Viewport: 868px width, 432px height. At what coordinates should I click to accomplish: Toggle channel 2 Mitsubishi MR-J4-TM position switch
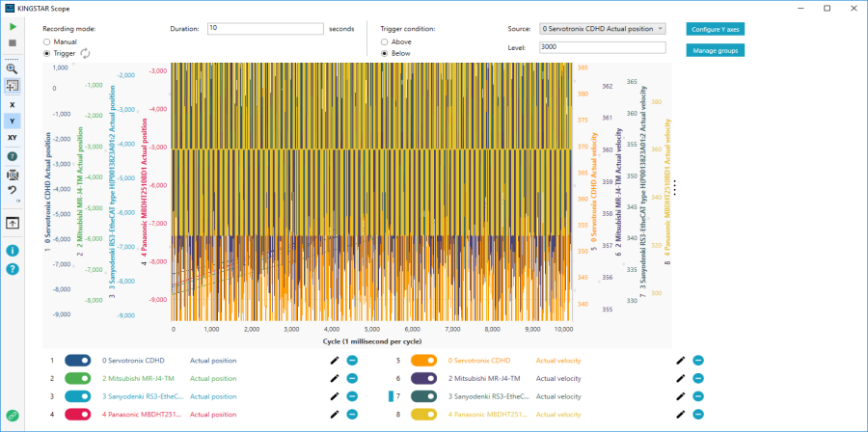pos(78,379)
